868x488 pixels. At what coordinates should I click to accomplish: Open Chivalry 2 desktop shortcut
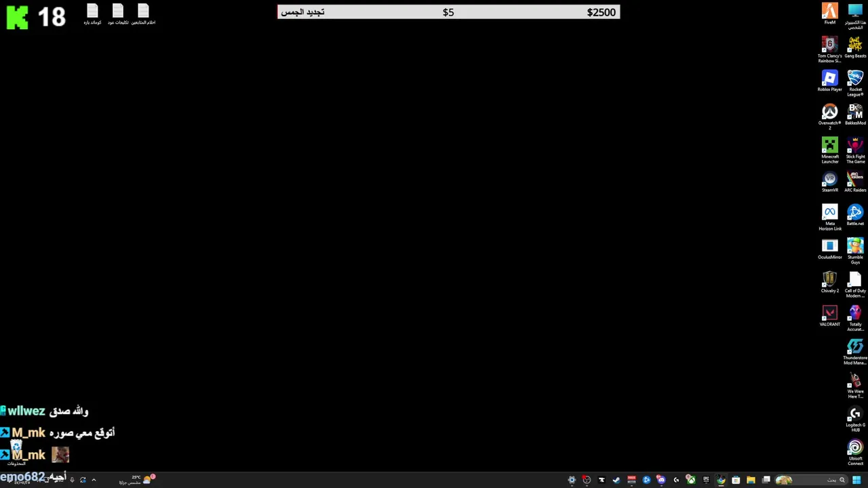[829, 282]
